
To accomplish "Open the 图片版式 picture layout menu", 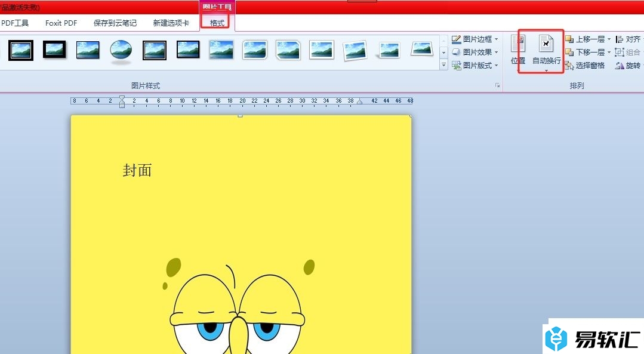I will 474,65.
